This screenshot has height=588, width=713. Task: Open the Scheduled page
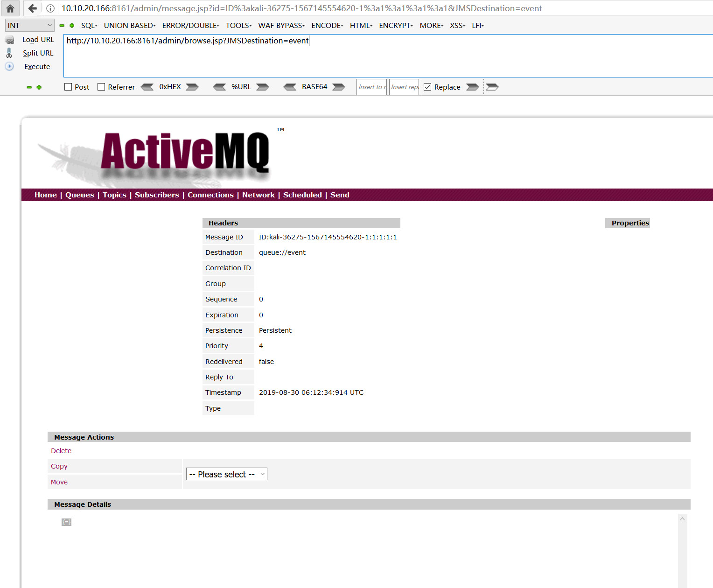pos(302,195)
